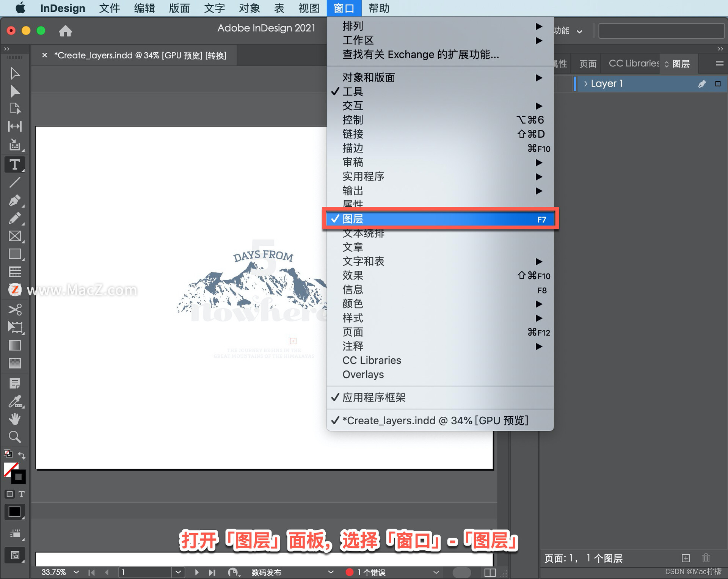Select the Note tool
728x579 pixels.
click(x=15, y=383)
